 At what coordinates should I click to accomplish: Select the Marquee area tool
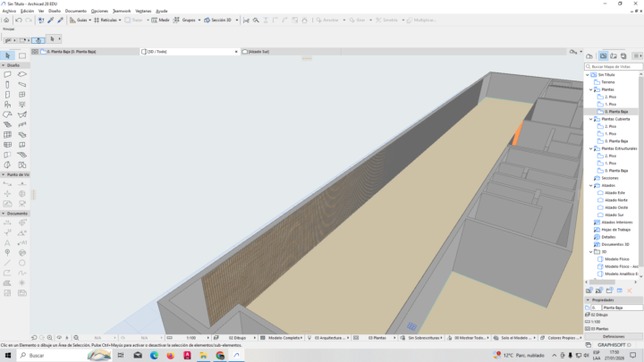coord(21,55)
